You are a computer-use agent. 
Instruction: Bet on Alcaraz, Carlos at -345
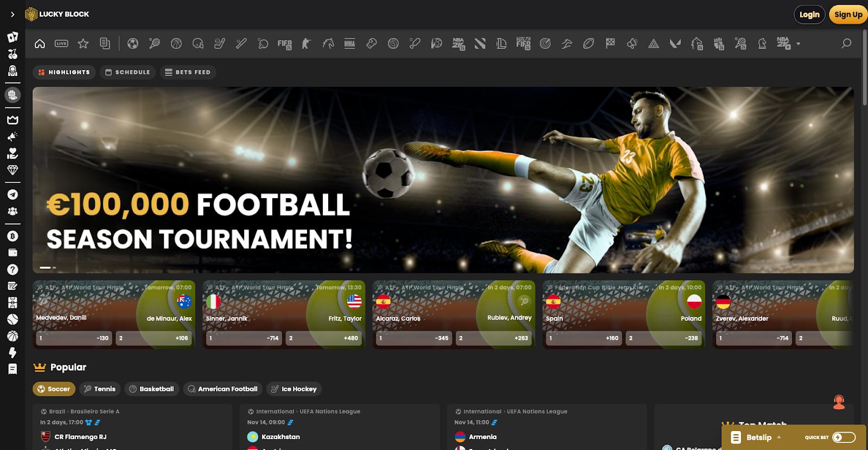tap(414, 338)
